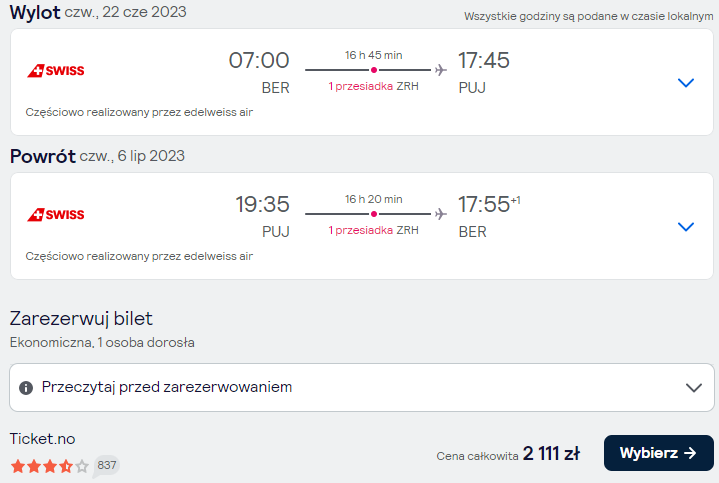Click the return flight airplane icon

point(441,214)
